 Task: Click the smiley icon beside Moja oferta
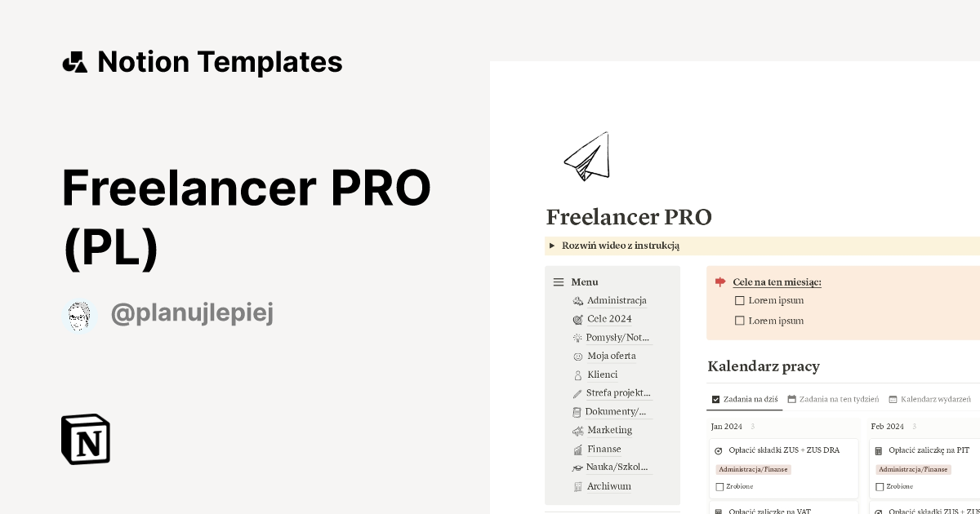577,356
